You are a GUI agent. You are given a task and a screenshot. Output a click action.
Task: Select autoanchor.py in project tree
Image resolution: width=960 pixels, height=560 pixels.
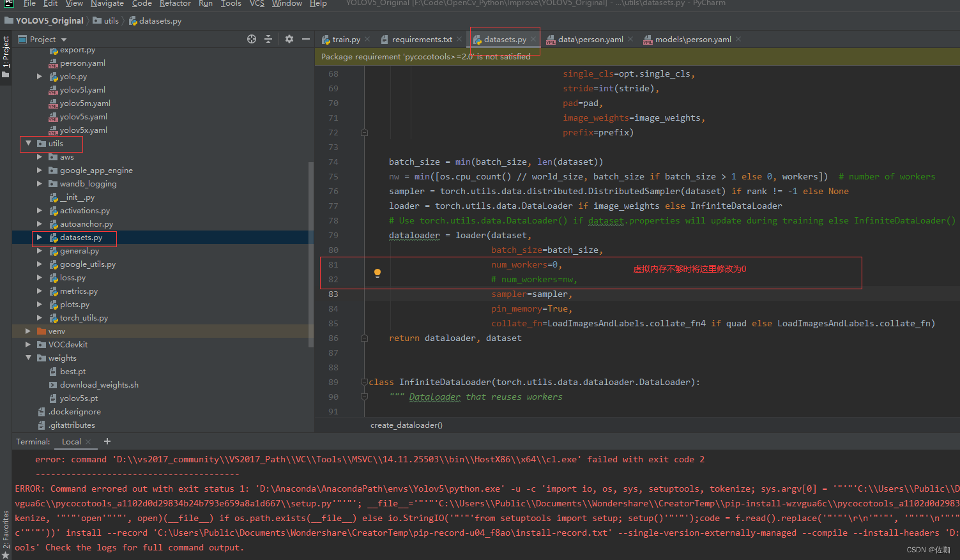tap(86, 224)
